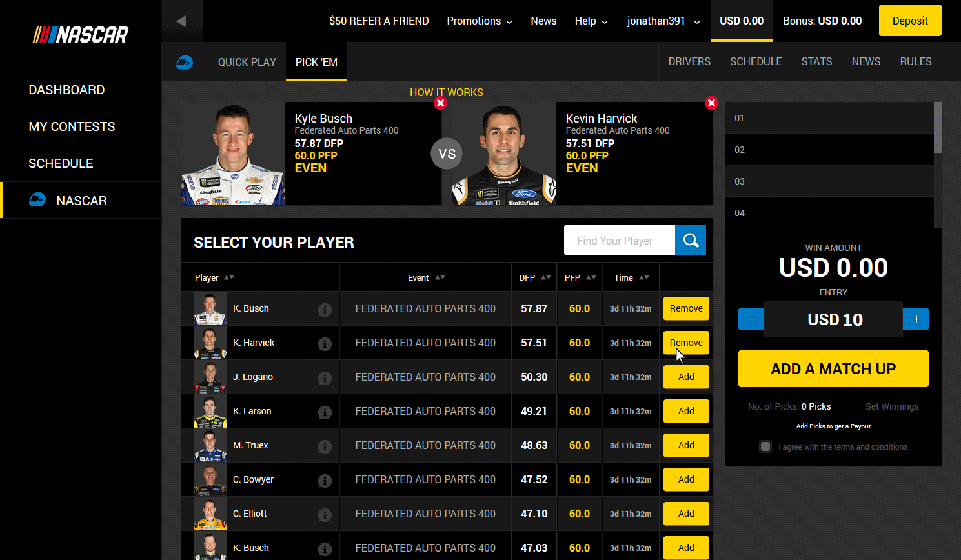The height and width of the screenshot is (560, 961).
Task: Click J. Logano's thumbnail photo
Action: click(210, 377)
